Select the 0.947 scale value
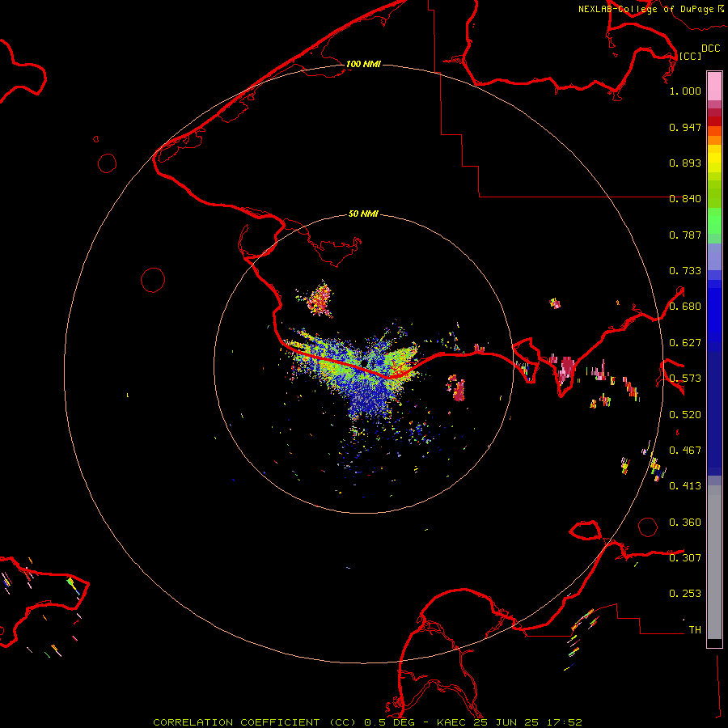This screenshot has height=728, width=728. (x=685, y=127)
